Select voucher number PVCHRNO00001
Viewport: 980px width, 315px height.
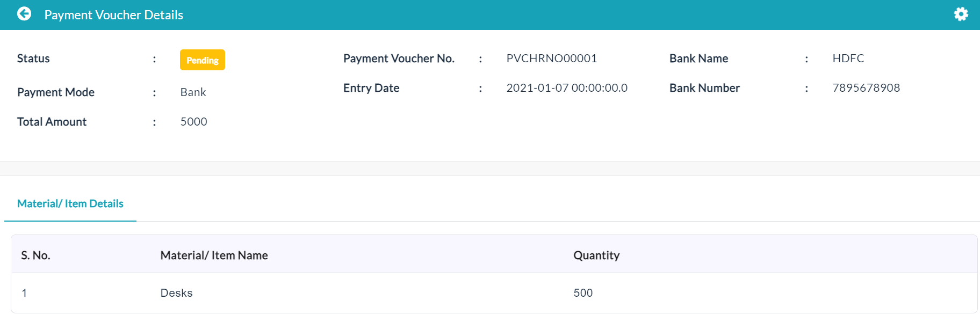click(552, 58)
